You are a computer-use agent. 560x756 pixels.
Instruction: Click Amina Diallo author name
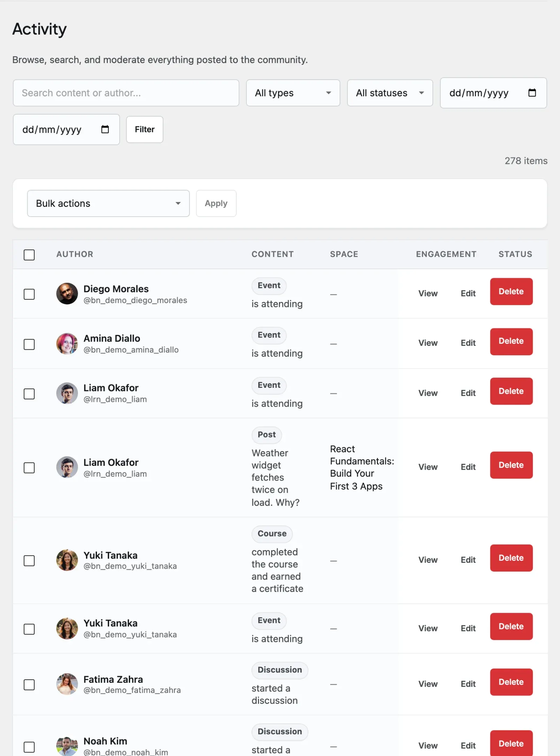coord(112,338)
